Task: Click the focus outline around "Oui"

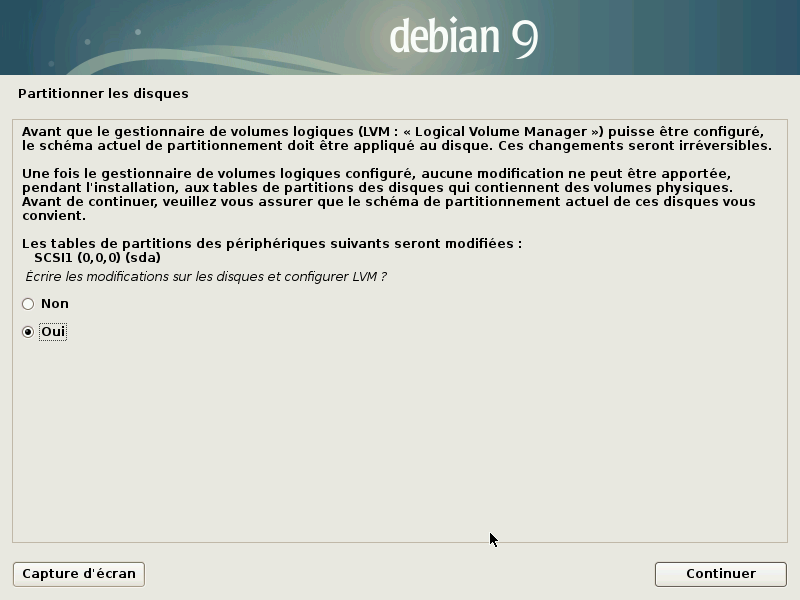Action: (51, 331)
